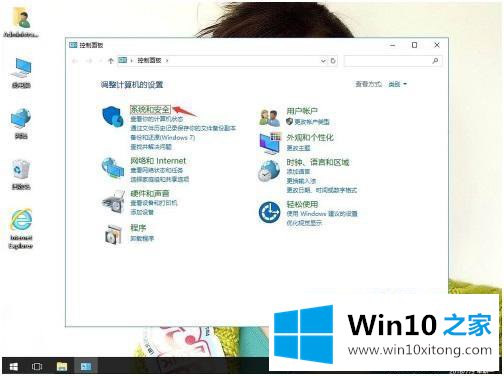Select the This PC desktop icon
This screenshot has width=504, height=376.
(x=21, y=73)
